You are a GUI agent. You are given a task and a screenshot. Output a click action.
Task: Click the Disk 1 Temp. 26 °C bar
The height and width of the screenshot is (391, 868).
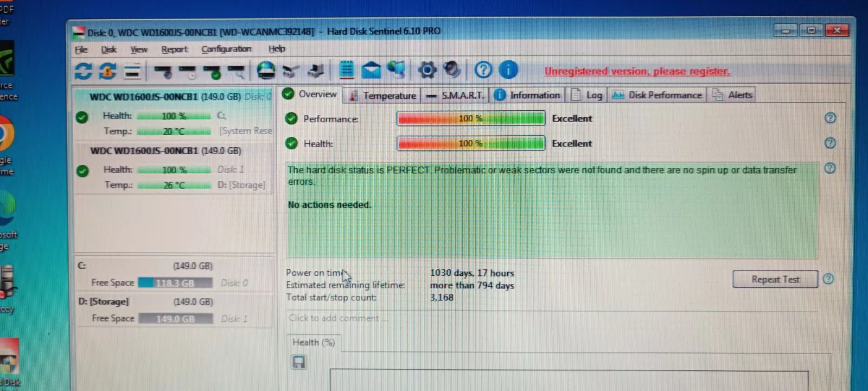174,185
